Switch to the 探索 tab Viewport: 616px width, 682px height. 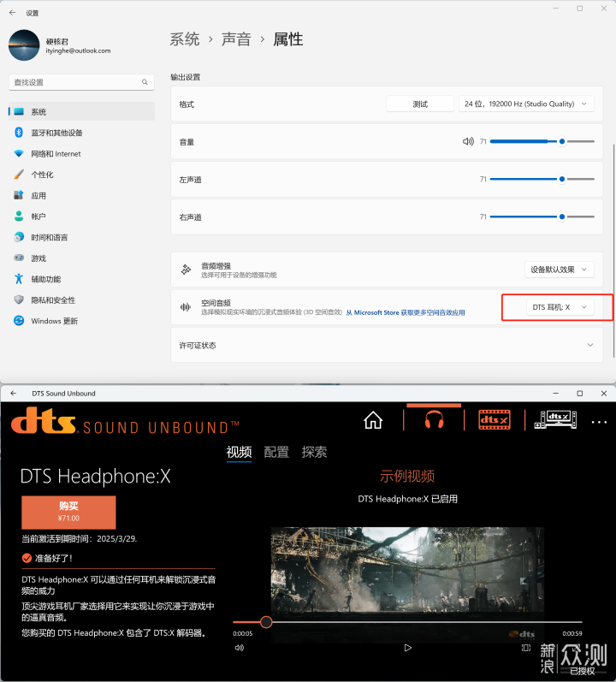click(x=314, y=452)
